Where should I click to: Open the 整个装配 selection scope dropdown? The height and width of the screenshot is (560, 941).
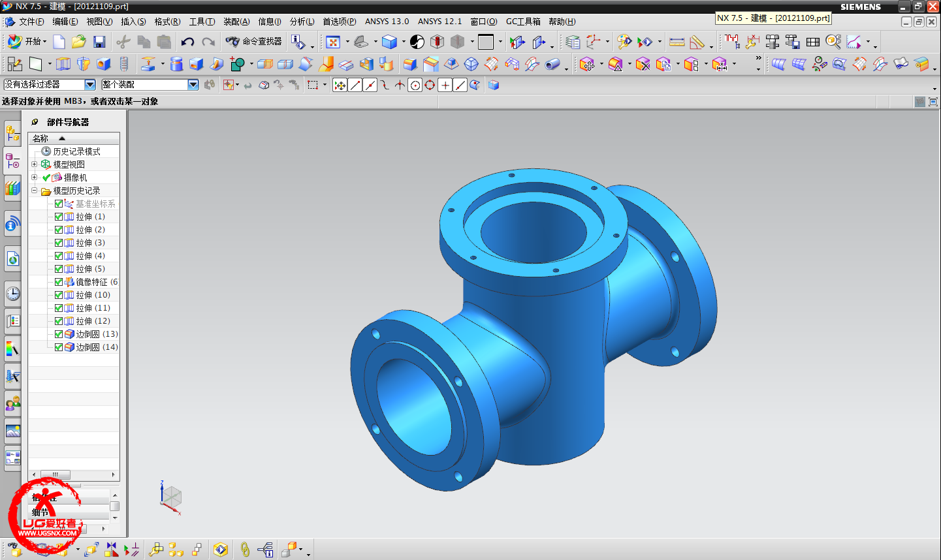point(193,85)
